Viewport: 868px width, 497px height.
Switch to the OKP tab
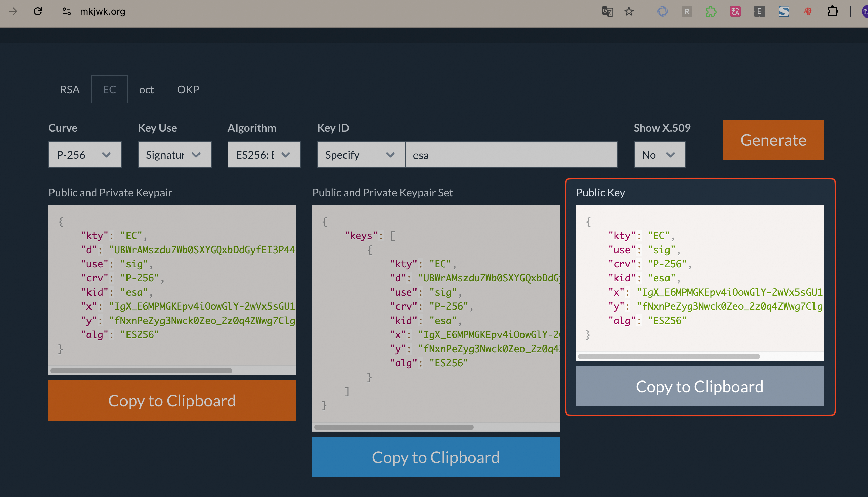click(x=188, y=90)
